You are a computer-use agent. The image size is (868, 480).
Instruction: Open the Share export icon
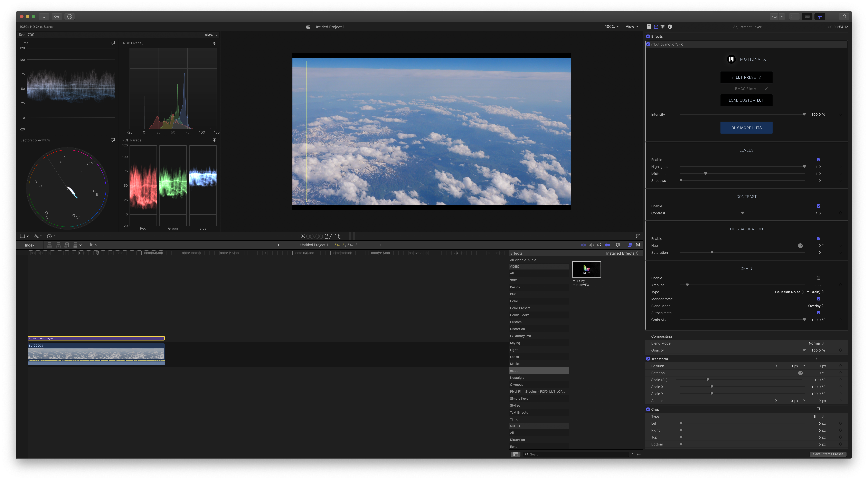[844, 17]
